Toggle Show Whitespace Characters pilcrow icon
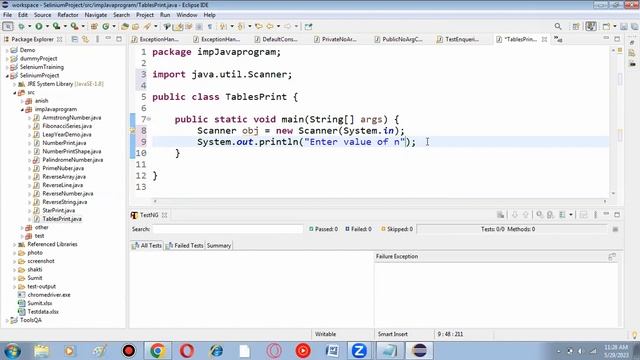This screenshot has height=360, width=640. (210, 27)
